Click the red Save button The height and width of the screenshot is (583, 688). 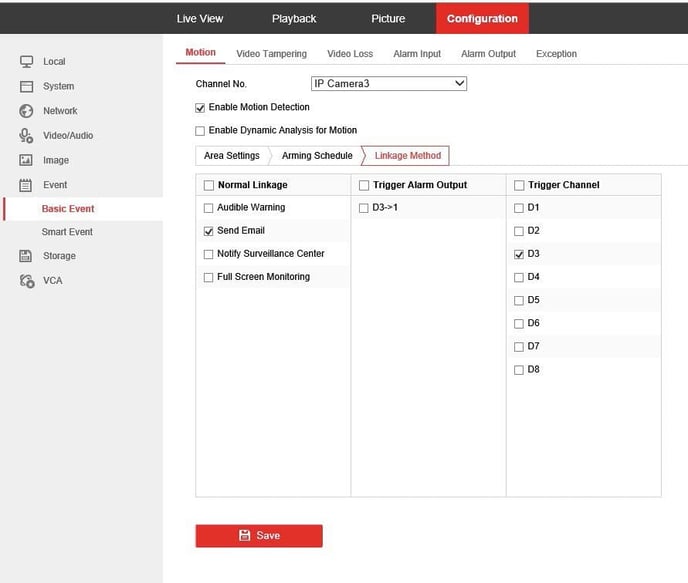(x=259, y=536)
